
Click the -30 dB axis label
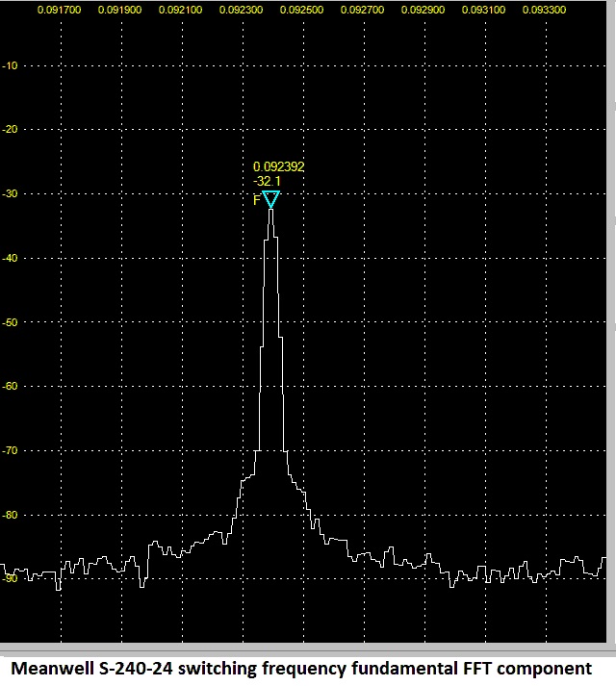click(10, 193)
